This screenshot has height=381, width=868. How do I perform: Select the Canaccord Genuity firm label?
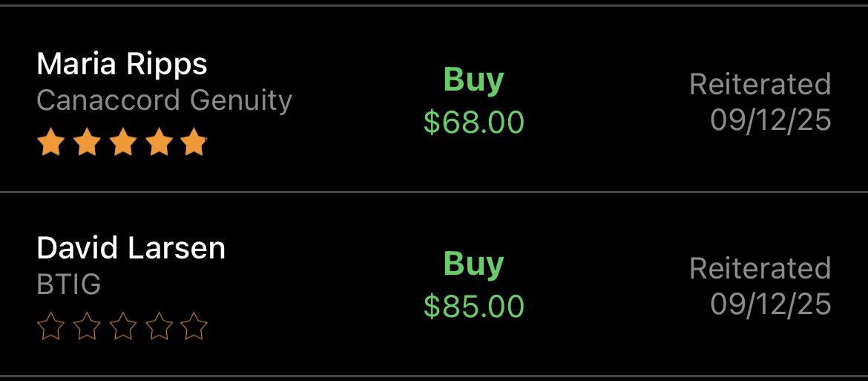165,102
